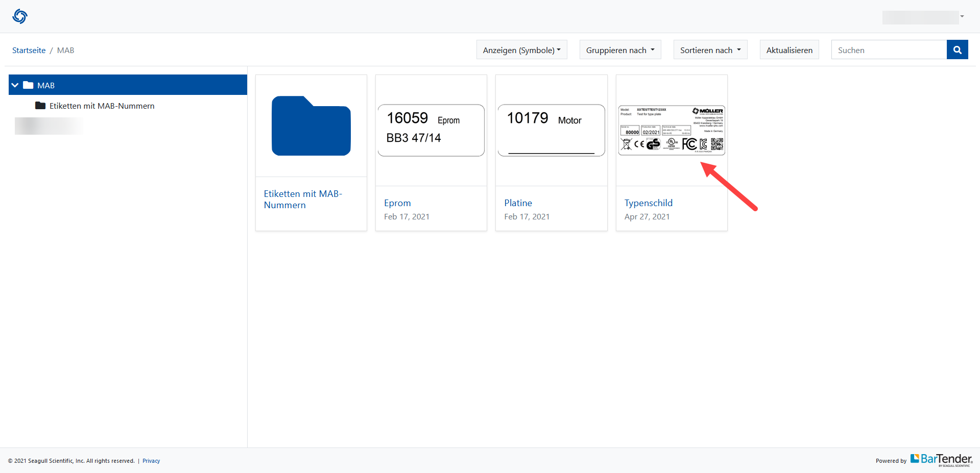Viewport: 980px width, 473px height.
Task: Click the Typenschild title link
Action: 648,203
